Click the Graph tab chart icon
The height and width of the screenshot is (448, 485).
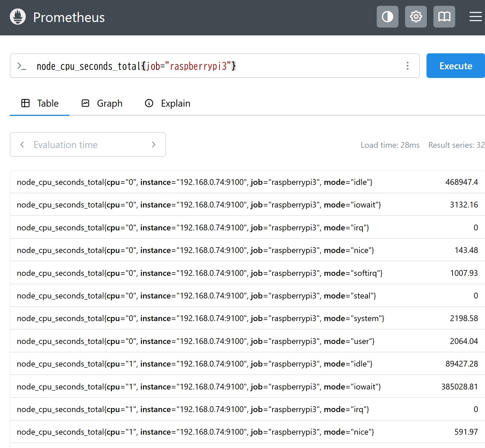click(x=85, y=103)
